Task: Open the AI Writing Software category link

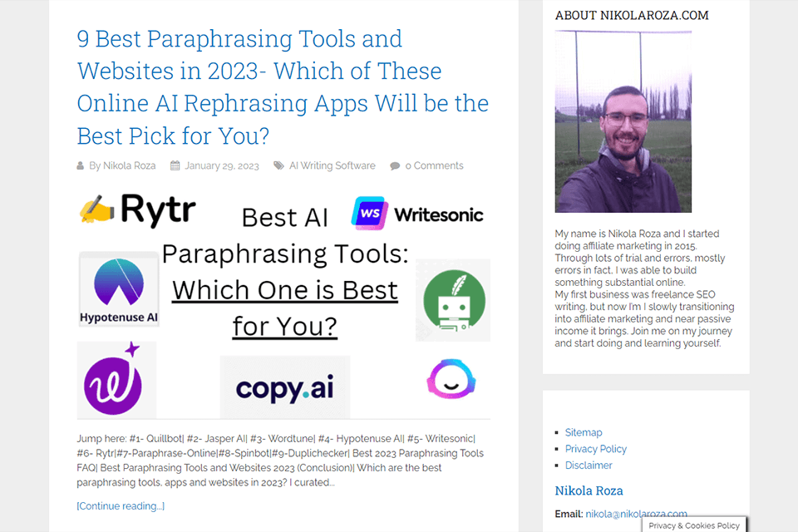Action: [x=332, y=165]
